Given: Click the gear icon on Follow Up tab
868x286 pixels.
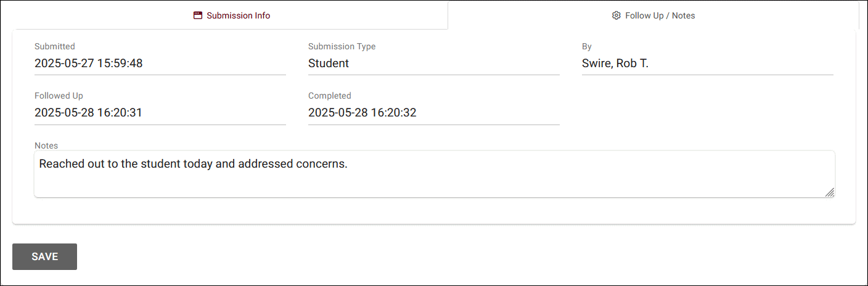Looking at the screenshot, I should pos(616,15).
